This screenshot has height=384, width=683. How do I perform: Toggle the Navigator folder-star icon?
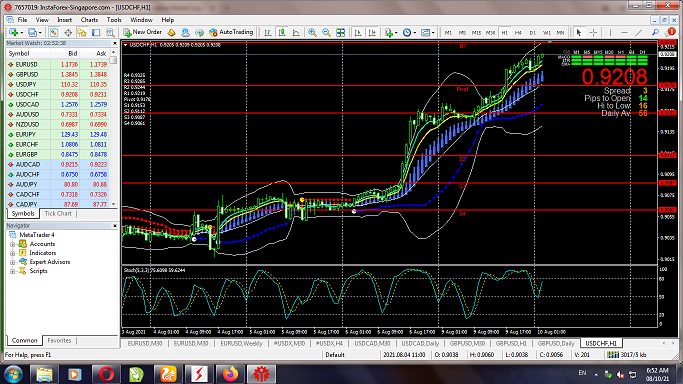point(82,32)
